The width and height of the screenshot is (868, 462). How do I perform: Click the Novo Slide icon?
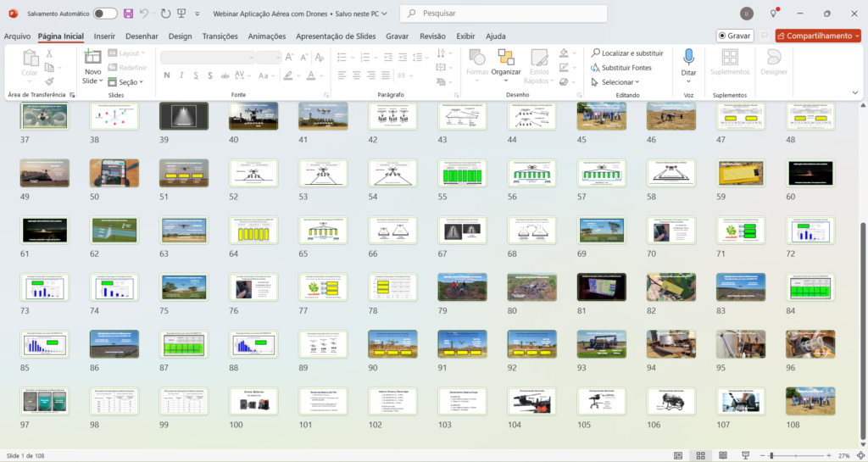pyautogui.click(x=93, y=58)
